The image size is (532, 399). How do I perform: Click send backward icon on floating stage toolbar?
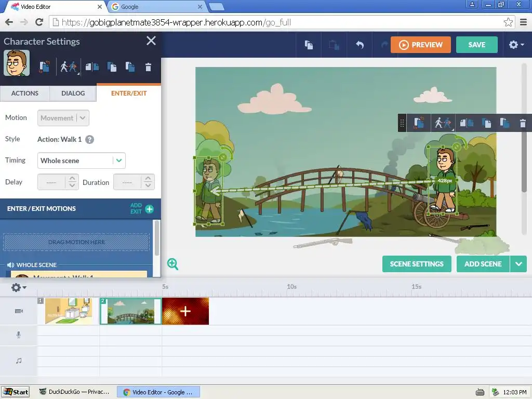(504, 123)
